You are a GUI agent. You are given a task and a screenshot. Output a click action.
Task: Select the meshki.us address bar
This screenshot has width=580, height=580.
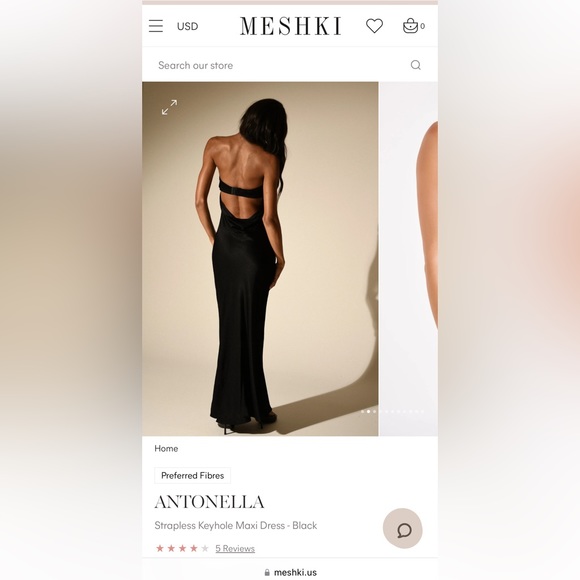290,572
